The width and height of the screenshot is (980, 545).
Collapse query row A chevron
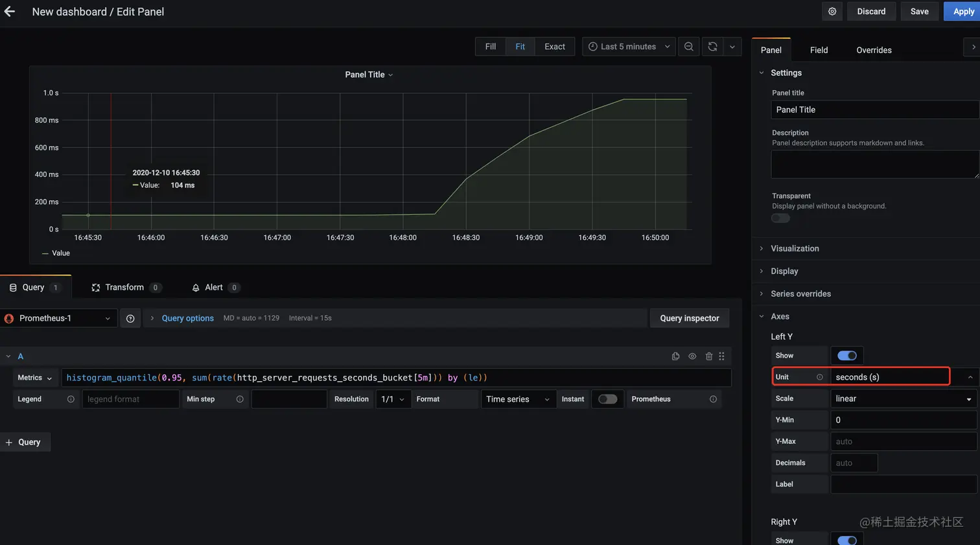[x=8, y=356]
